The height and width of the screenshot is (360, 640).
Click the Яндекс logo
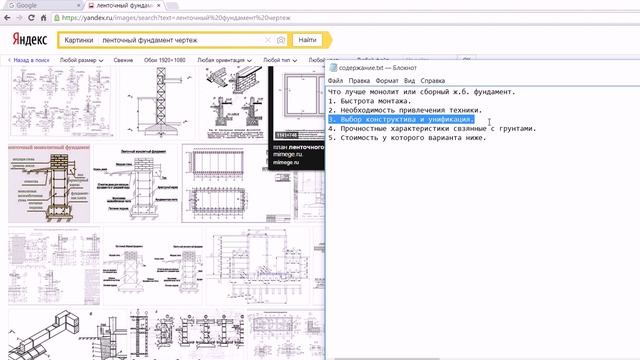pyautogui.click(x=30, y=40)
